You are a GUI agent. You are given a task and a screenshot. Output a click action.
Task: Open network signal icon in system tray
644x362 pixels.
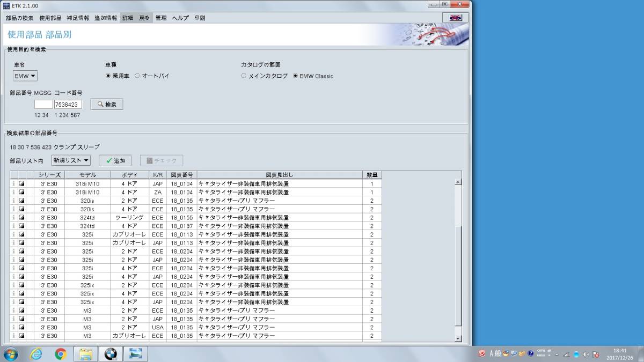(567, 354)
